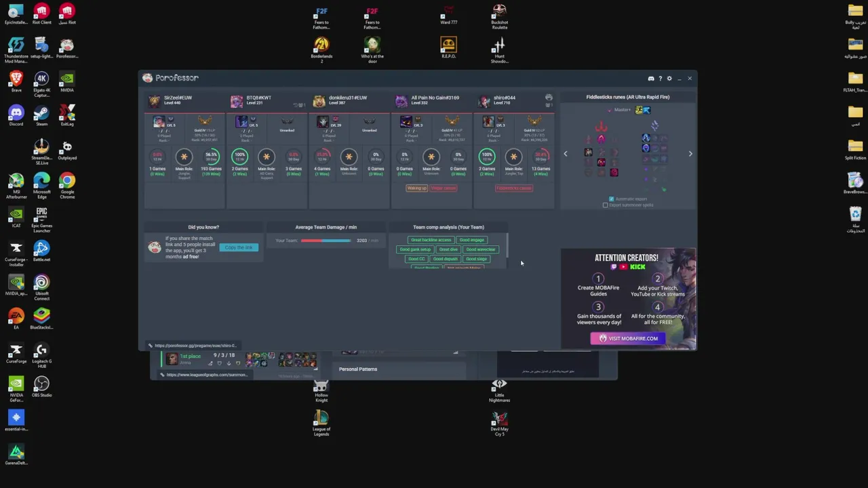
Task: Click All Pain No Gain#3169 summoner avatar
Action: (x=401, y=101)
